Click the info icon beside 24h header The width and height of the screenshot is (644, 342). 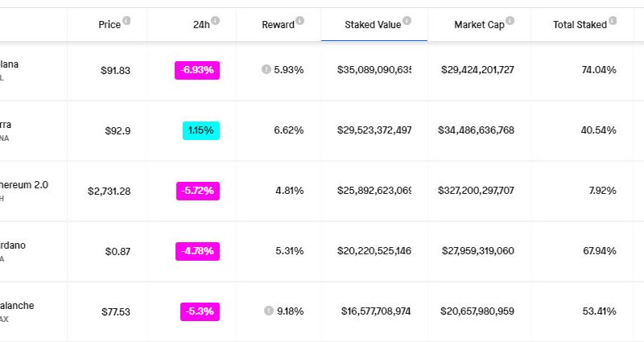tap(215, 21)
